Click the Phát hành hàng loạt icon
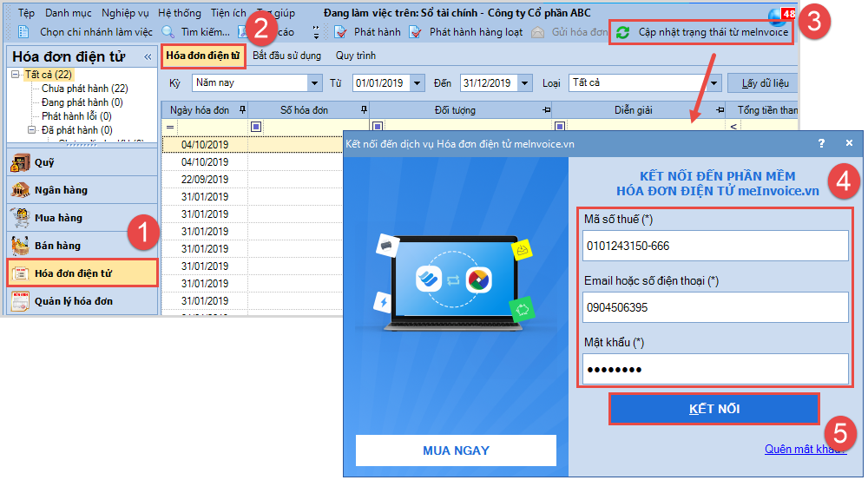Screen dimensions: 868x480 (415, 32)
